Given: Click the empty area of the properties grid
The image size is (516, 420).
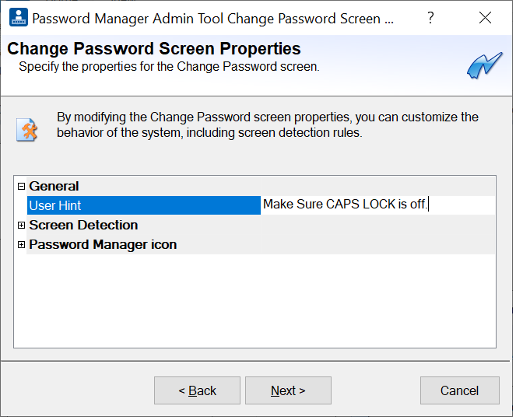Looking at the screenshot, I should [254, 303].
